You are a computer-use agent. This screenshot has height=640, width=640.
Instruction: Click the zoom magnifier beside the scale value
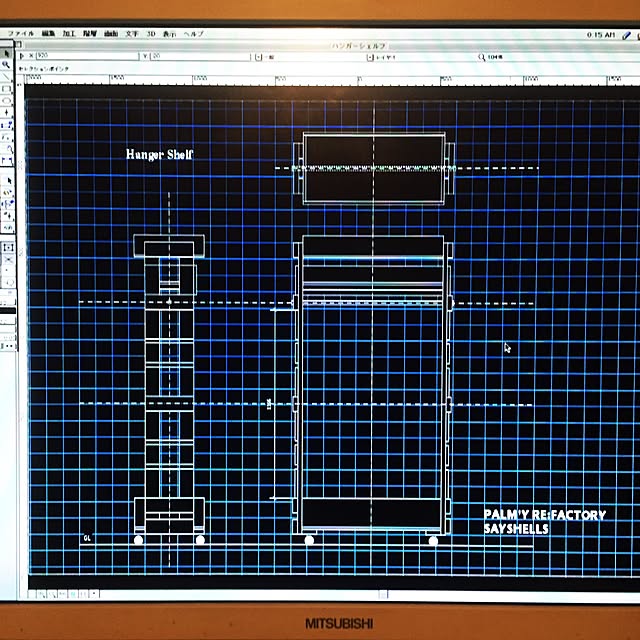click(x=482, y=58)
